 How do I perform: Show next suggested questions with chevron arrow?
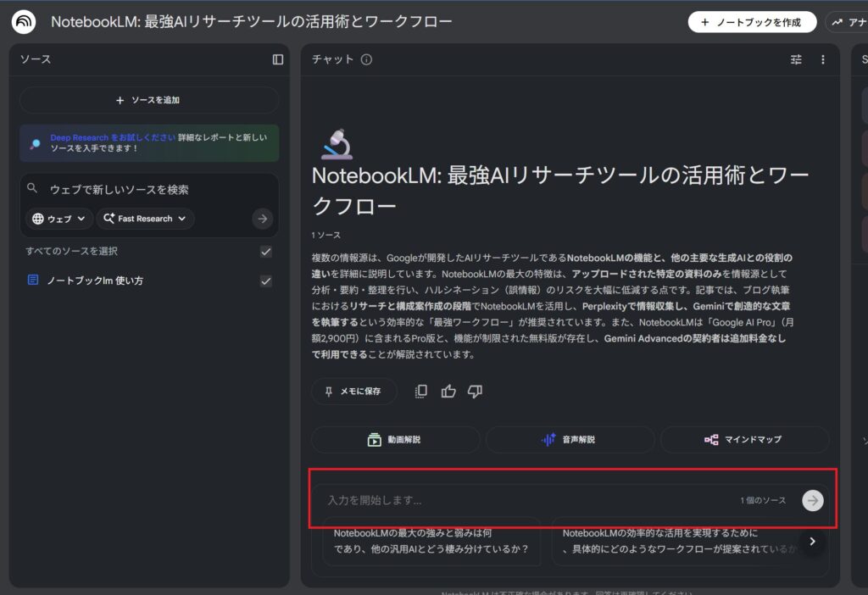pyautogui.click(x=812, y=541)
